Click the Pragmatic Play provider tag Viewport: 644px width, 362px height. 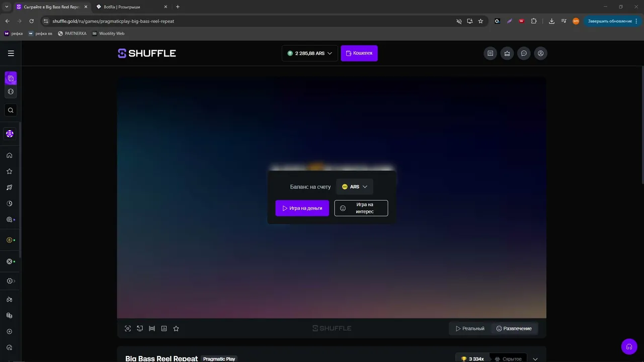click(219, 359)
